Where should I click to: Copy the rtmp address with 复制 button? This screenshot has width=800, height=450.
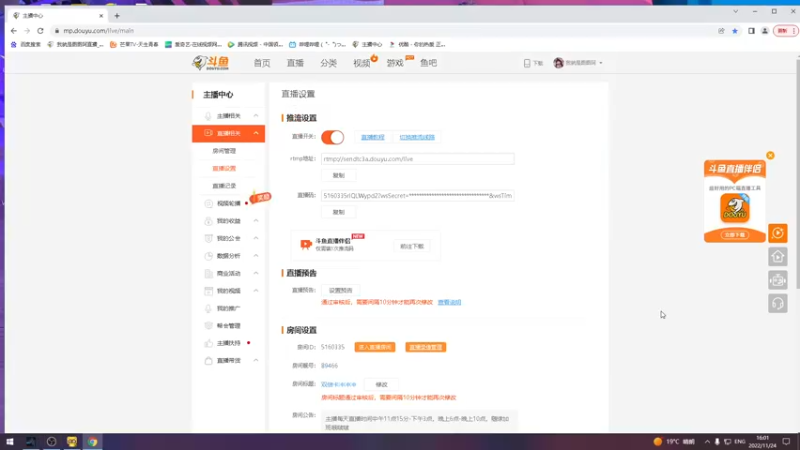point(339,176)
